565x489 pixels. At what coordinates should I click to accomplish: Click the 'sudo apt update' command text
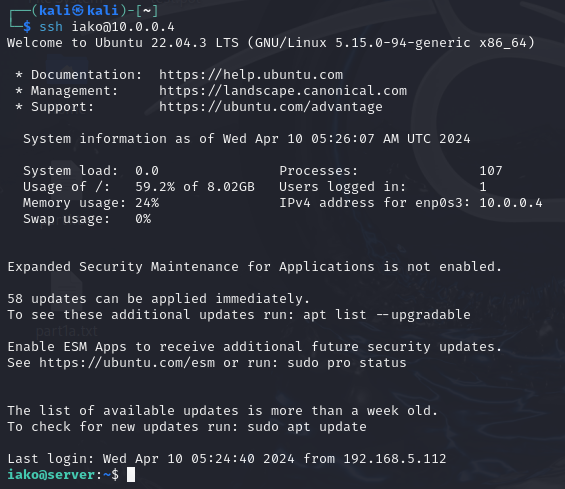click(307, 427)
